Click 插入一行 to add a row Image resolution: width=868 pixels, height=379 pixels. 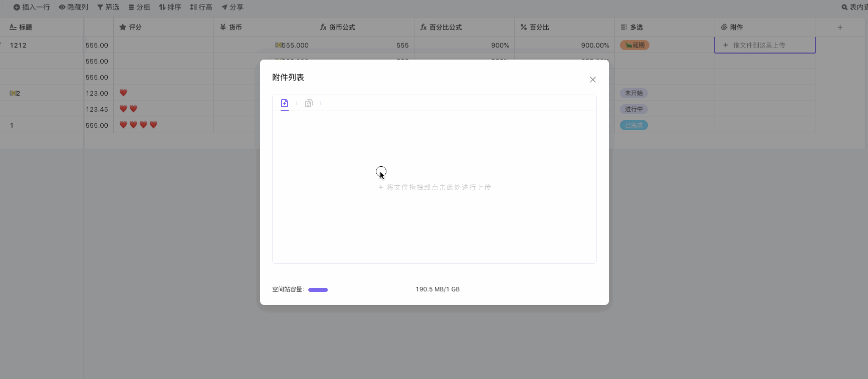pos(32,7)
